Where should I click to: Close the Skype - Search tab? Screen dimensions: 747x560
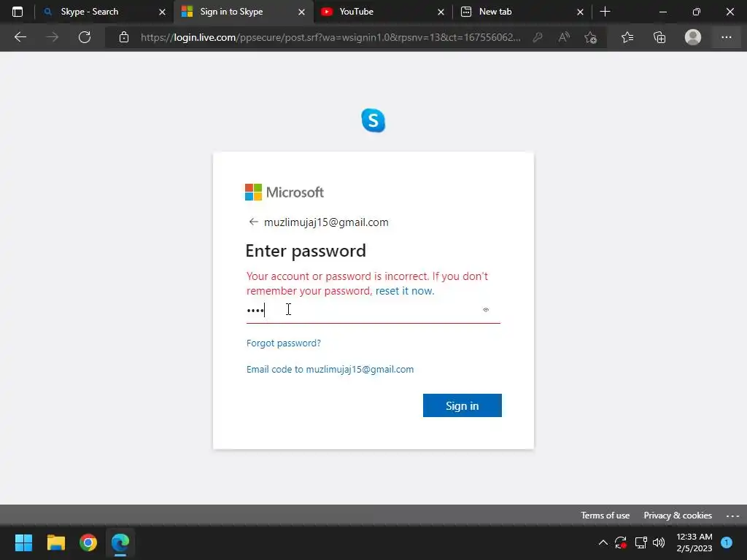(162, 12)
